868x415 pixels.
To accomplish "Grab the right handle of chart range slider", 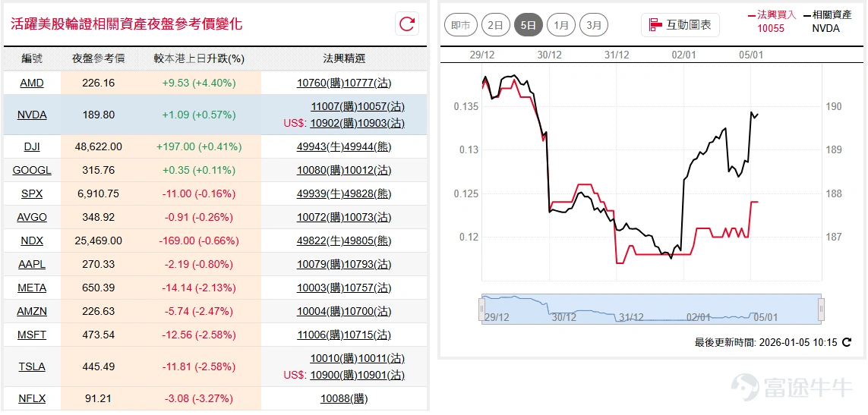I will click(x=821, y=308).
